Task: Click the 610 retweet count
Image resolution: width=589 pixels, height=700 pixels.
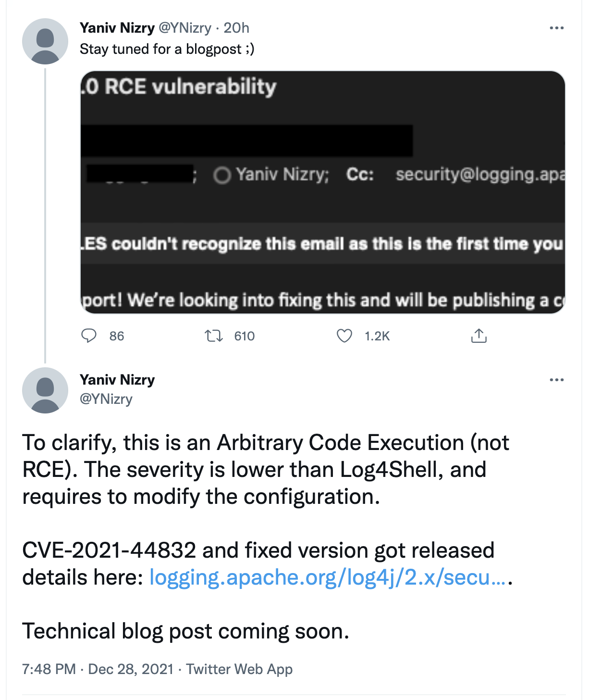Action: point(244,336)
